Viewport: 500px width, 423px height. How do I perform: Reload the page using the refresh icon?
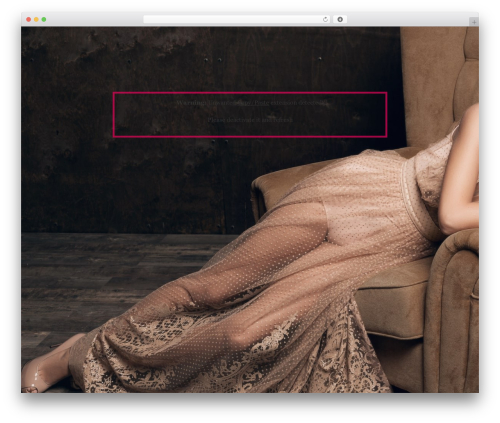(x=325, y=20)
